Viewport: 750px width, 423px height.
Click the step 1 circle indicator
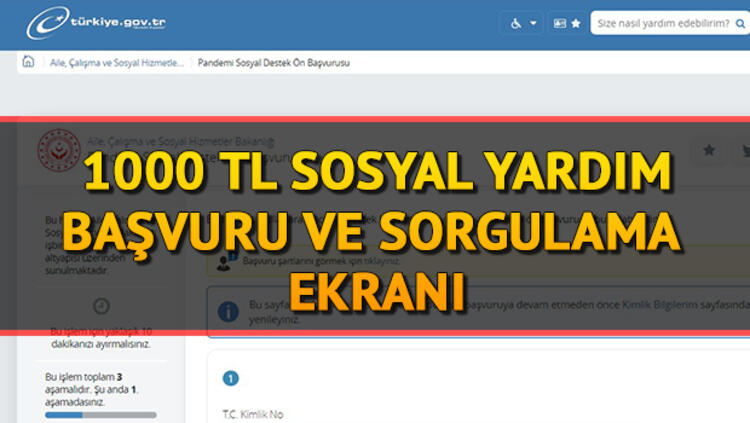[x=231, y=378]
